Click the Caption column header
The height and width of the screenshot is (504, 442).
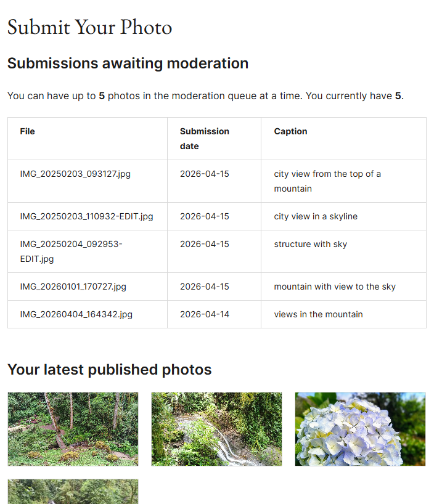[290, 131]
